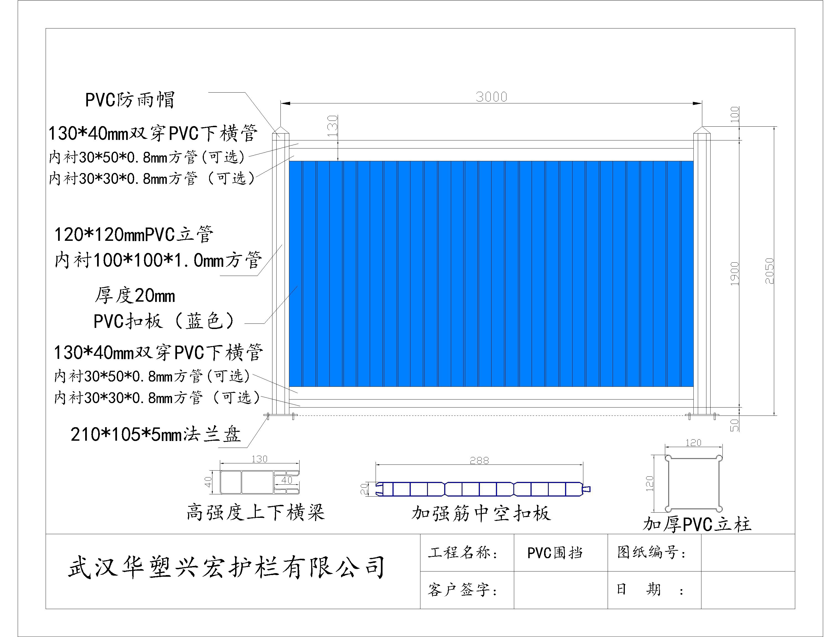Click the '客户签字:' cell
840x637 pixels.
pos(467,590)
